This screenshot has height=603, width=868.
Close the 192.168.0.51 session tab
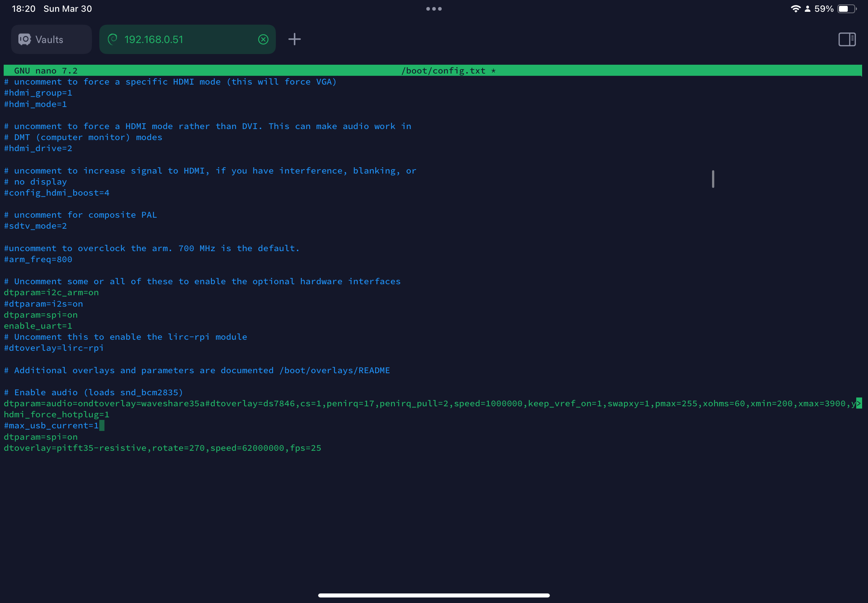click(263, 39)
